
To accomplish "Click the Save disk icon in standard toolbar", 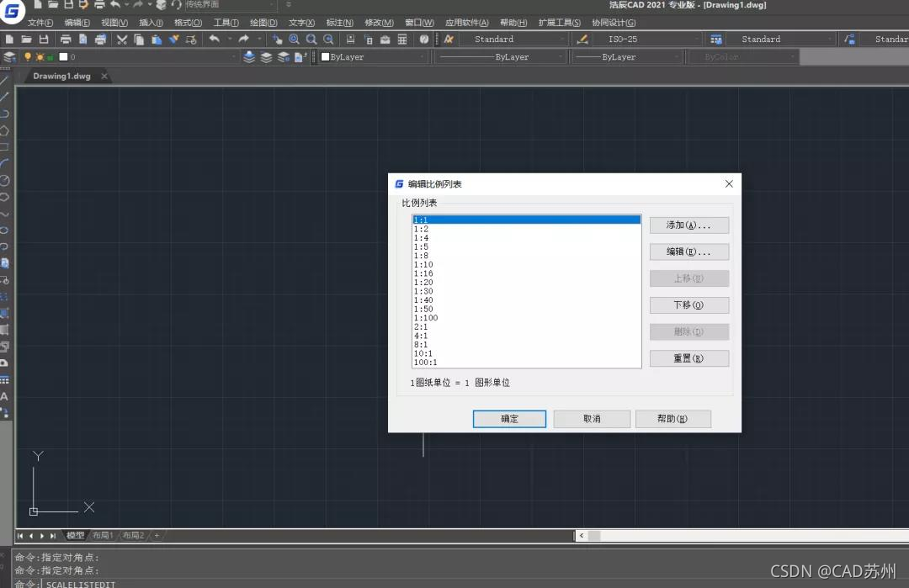I will click(44, 40).
